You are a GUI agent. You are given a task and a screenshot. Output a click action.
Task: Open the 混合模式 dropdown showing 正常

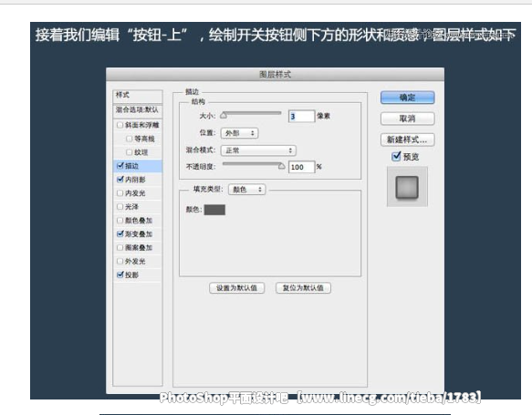(x=258, y=150)
